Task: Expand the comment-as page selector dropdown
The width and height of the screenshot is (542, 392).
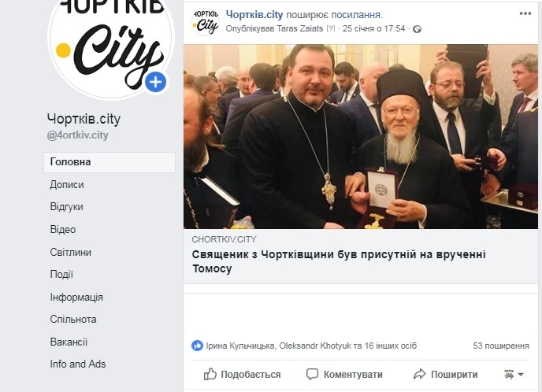Action: (x=514, y=375)
